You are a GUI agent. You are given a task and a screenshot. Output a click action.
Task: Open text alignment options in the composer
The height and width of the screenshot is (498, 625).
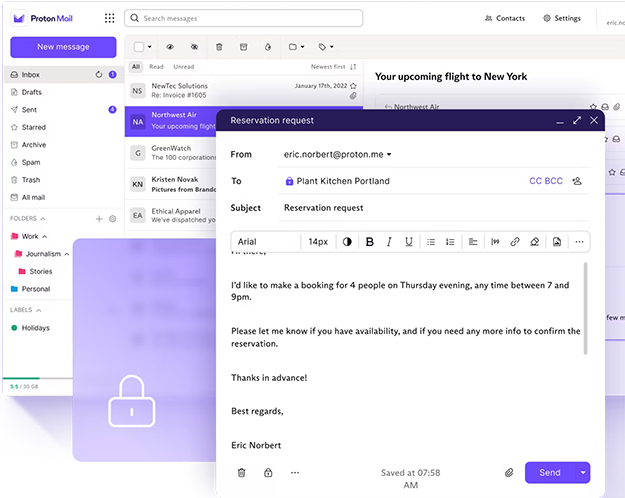(473, 242)
